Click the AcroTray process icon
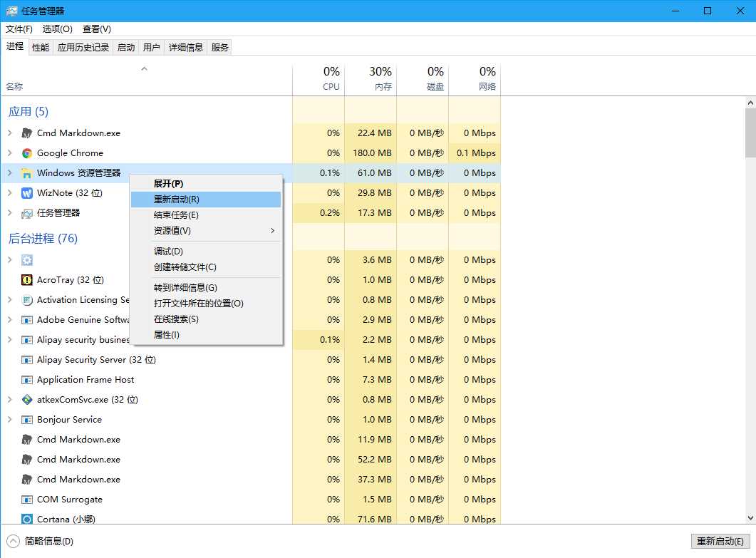The width and height of the screenshot is (756, 558). 27,280
